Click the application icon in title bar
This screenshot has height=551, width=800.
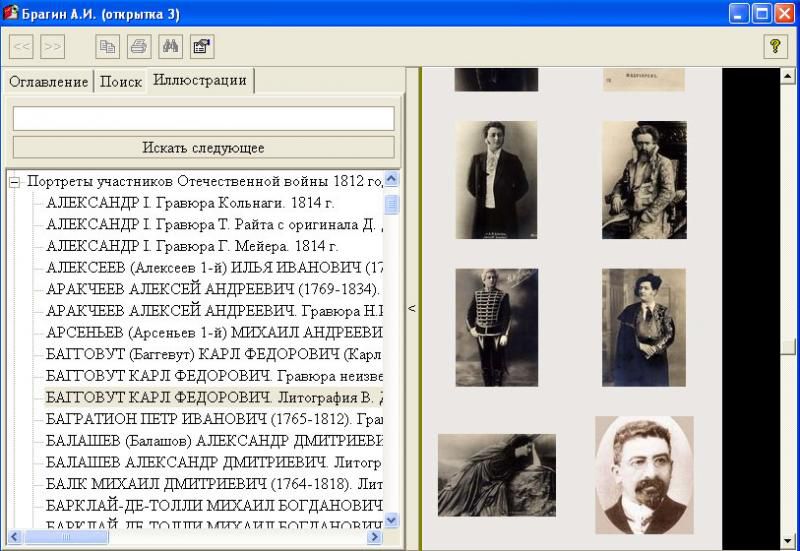(11, 12)
